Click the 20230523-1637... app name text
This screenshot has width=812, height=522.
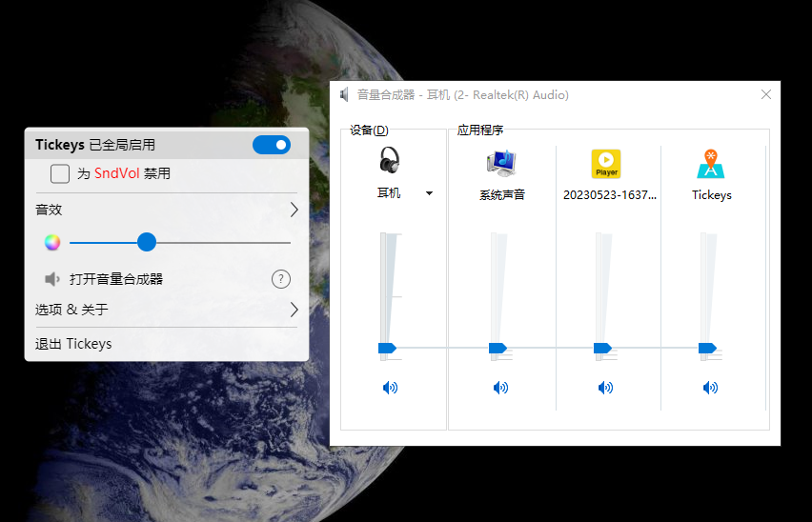[610, 195]
